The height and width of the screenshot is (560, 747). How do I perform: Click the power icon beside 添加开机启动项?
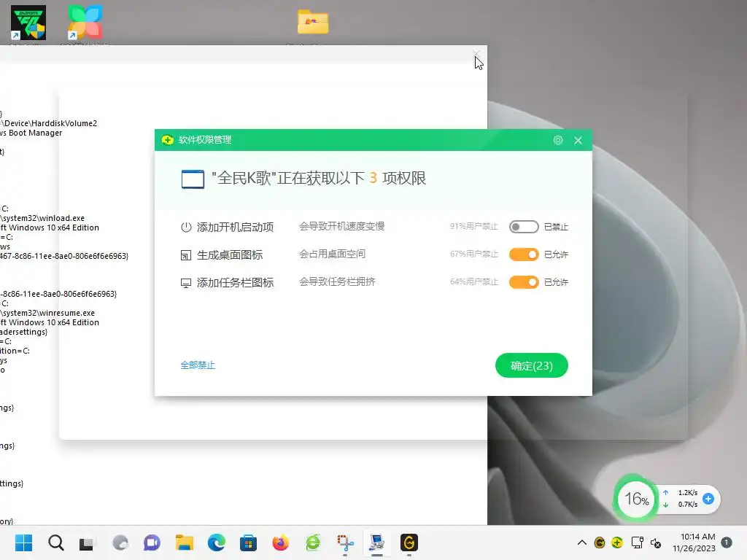[x=186, y=227]
